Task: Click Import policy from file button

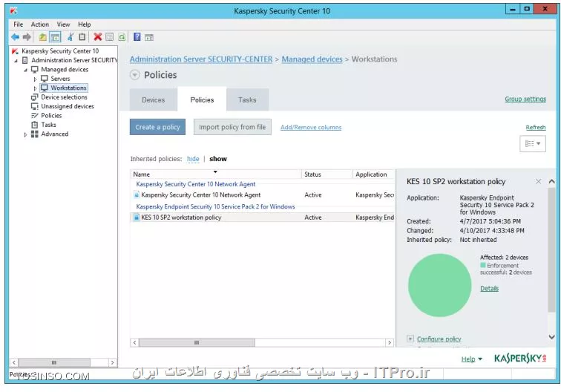Action: [232, 127]
